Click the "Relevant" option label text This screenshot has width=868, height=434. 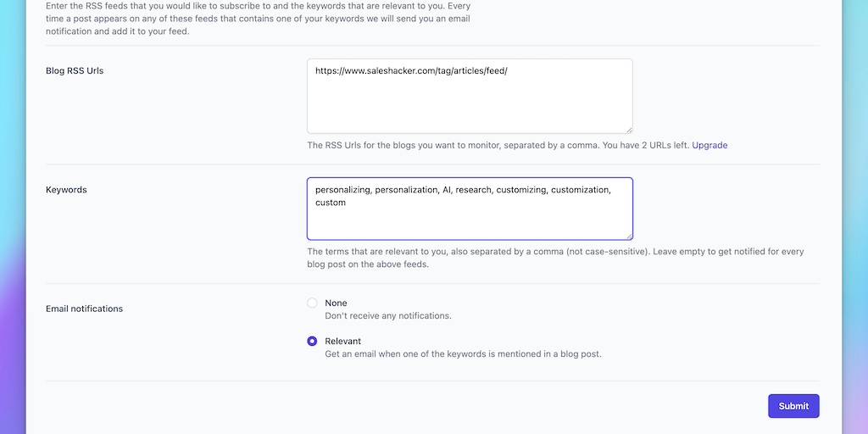(x=342, y=341)
